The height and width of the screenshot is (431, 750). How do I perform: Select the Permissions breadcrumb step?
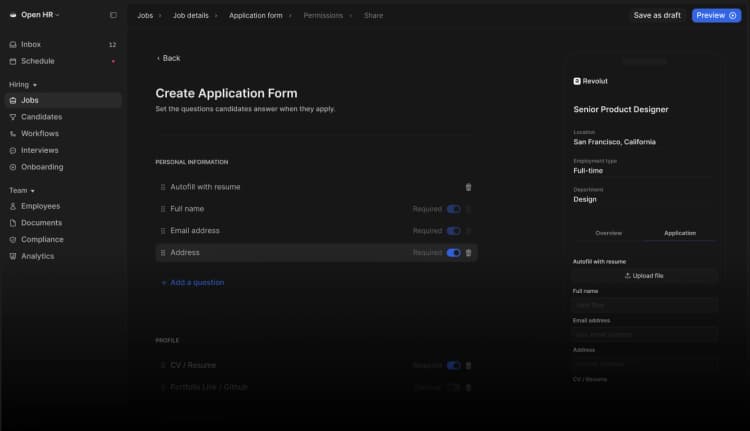[323, 16]
